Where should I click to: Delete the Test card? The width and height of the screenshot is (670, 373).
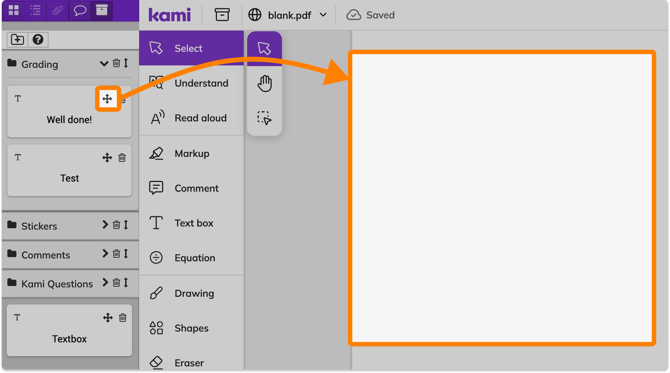[122, 158]
